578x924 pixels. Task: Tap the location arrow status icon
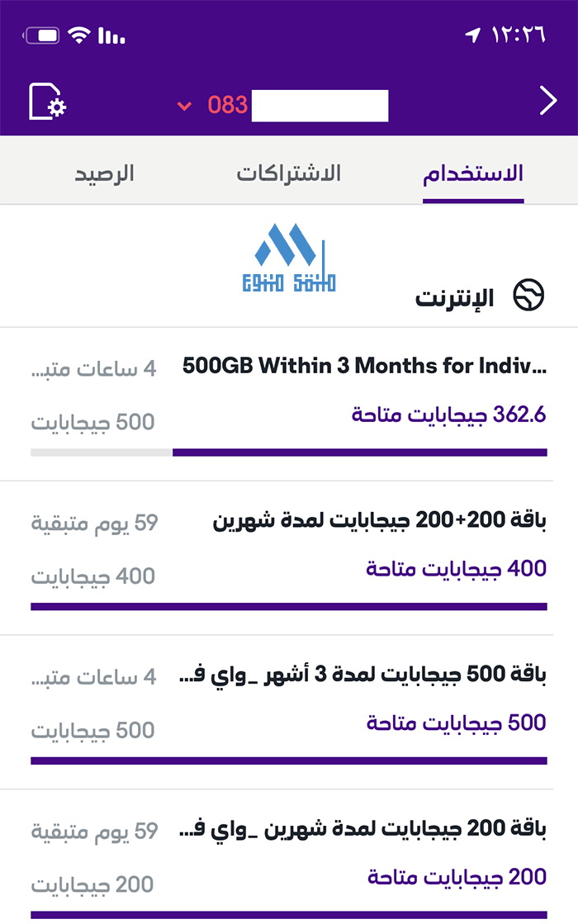pyautogui.click(x=472, y=36)
